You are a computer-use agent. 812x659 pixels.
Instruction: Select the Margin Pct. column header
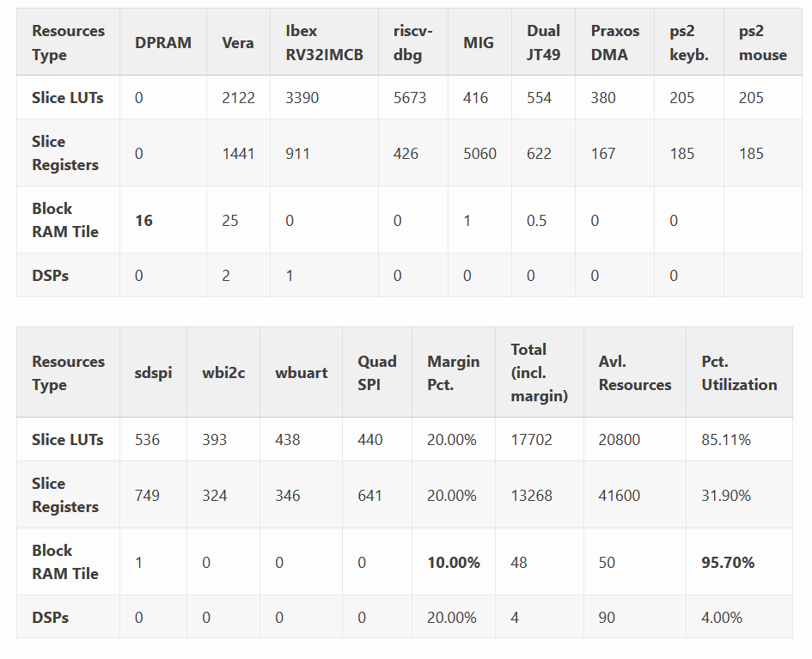453,373
